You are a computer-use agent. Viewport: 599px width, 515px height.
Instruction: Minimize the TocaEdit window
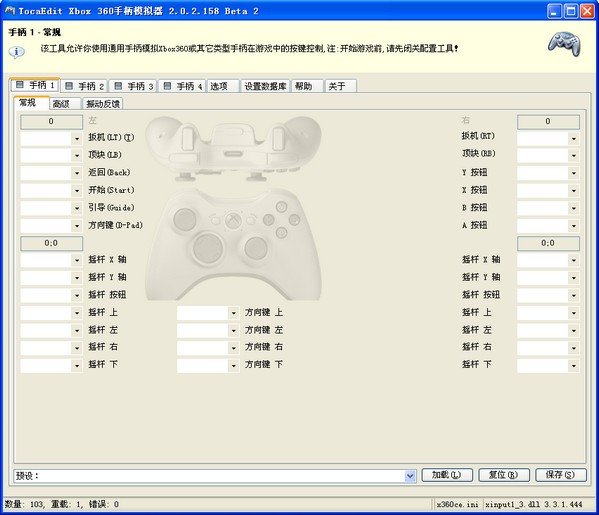(554, 11)
